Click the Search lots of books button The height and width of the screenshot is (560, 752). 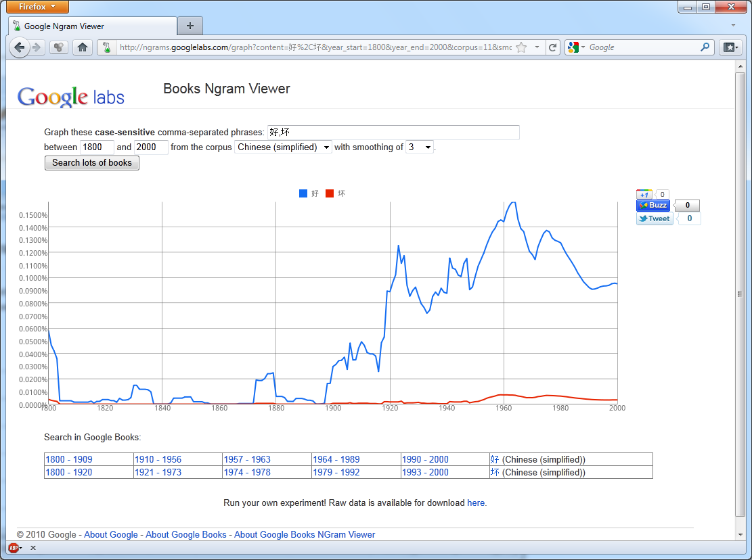click(91, 163)
